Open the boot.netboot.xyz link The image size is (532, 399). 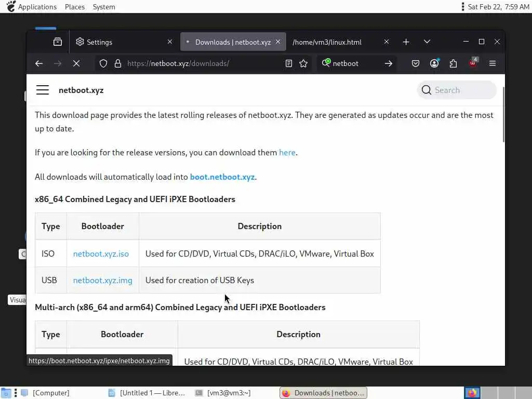click(x=222, y=177)
